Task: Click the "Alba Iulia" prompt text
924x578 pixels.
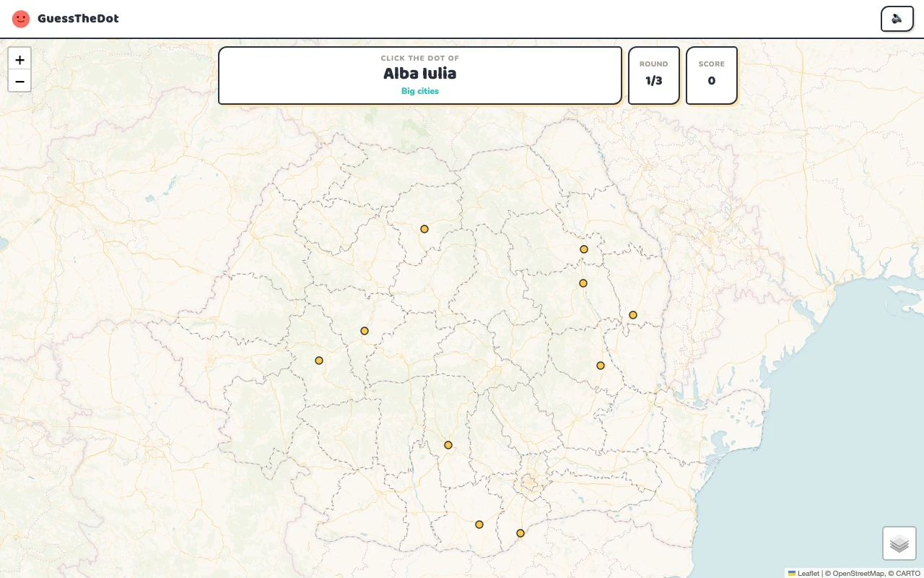Action: click(420, 74)
